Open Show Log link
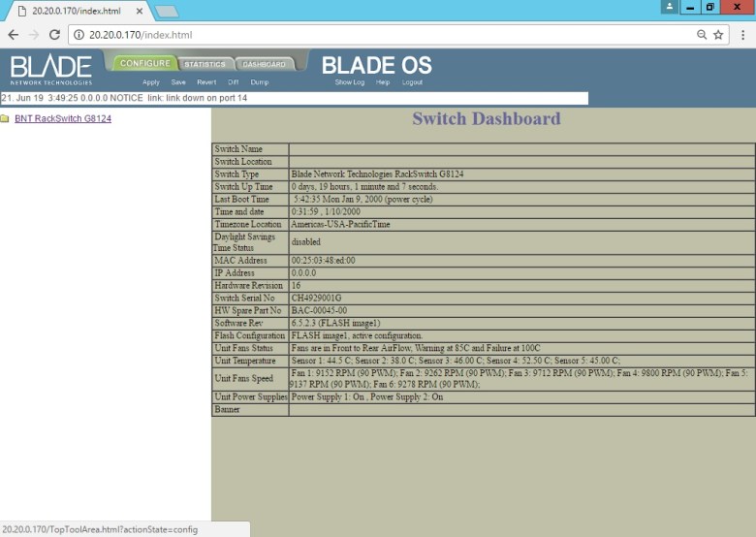 click(349, 82)
